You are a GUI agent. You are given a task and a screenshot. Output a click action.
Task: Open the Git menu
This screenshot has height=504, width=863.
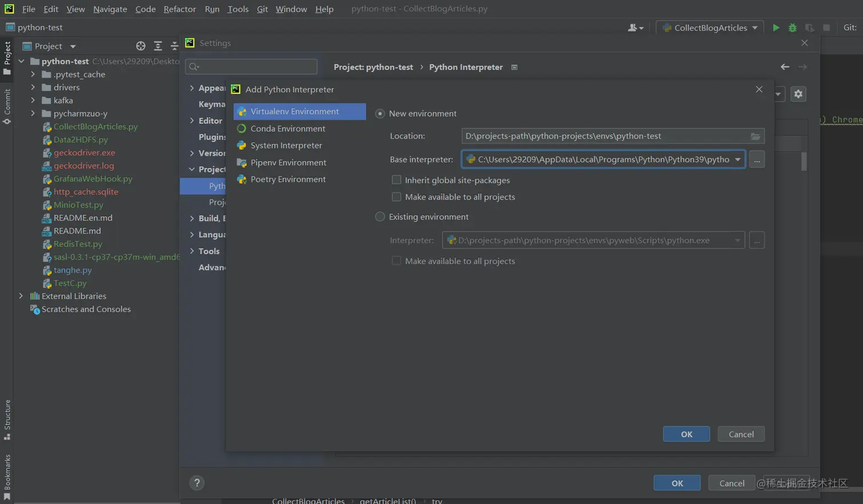point(262,9)
